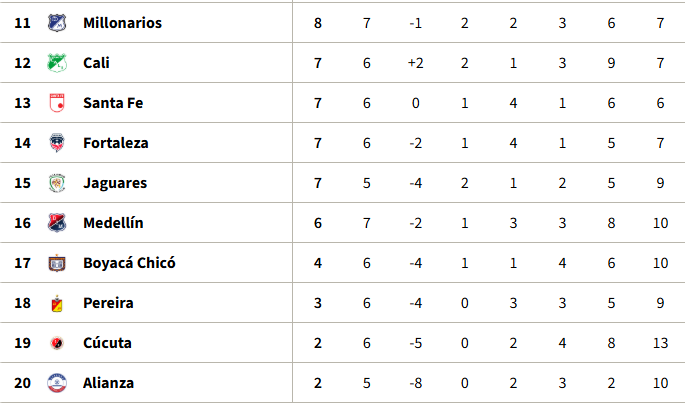Click the Alianza team crest icon
Image resolution: width=686 pixels, height=403 pixels.
click(56, 383)
